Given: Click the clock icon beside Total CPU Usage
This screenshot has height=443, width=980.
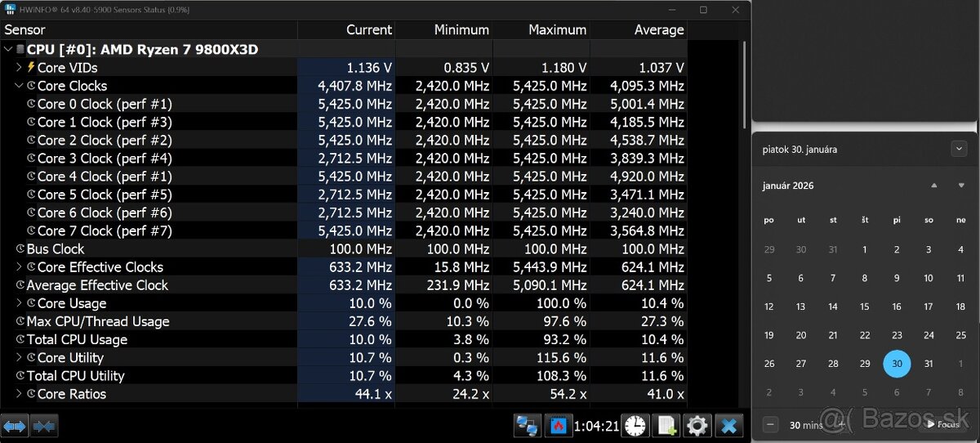Looking at the screenshot, I should [20, 339].
